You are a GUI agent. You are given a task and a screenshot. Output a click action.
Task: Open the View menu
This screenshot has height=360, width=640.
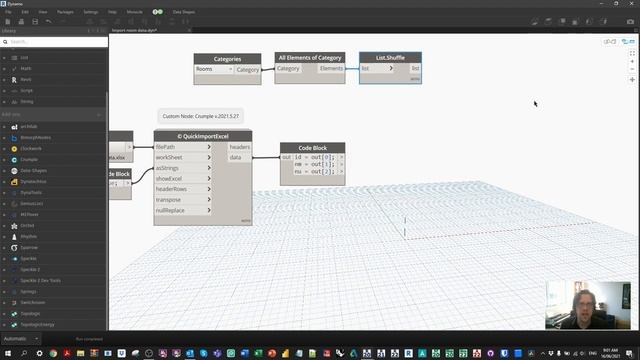42,12
